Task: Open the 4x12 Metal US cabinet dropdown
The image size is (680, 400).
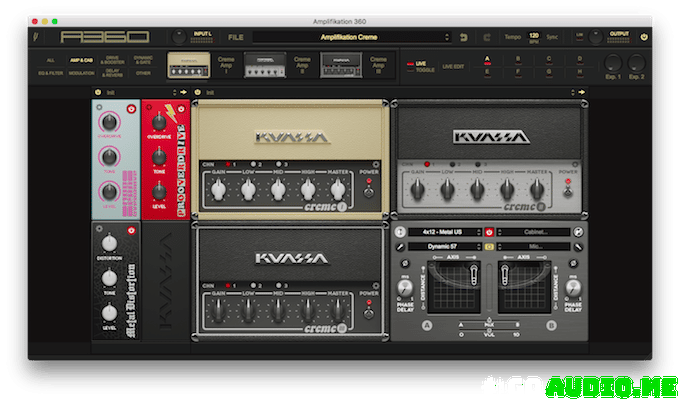Action: pos(446,232)
